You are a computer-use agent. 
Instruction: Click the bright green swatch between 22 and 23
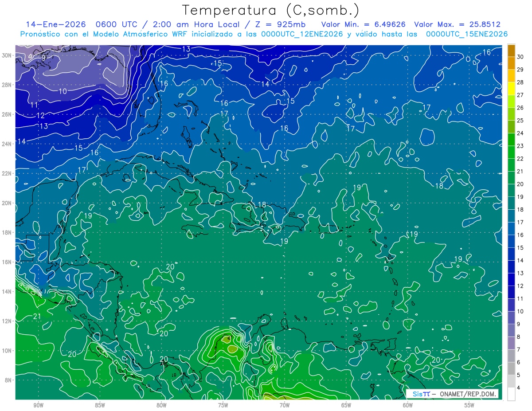(511, 153)
